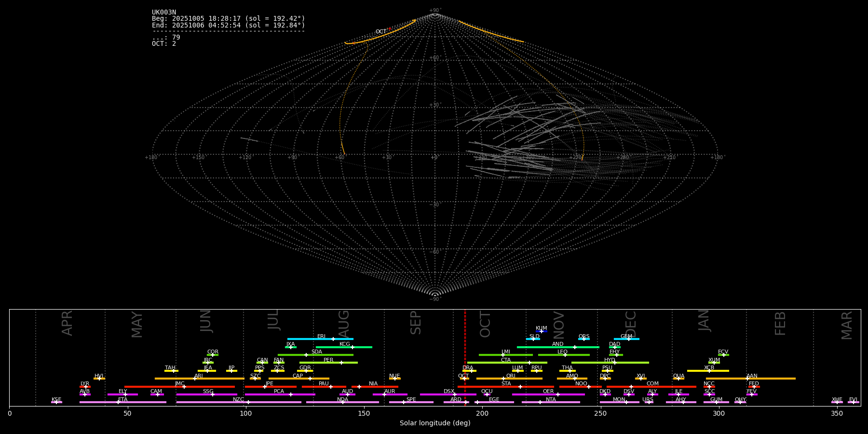
Task: Select the End: 20251006 04:52:54 line
Action: [229, 25]
